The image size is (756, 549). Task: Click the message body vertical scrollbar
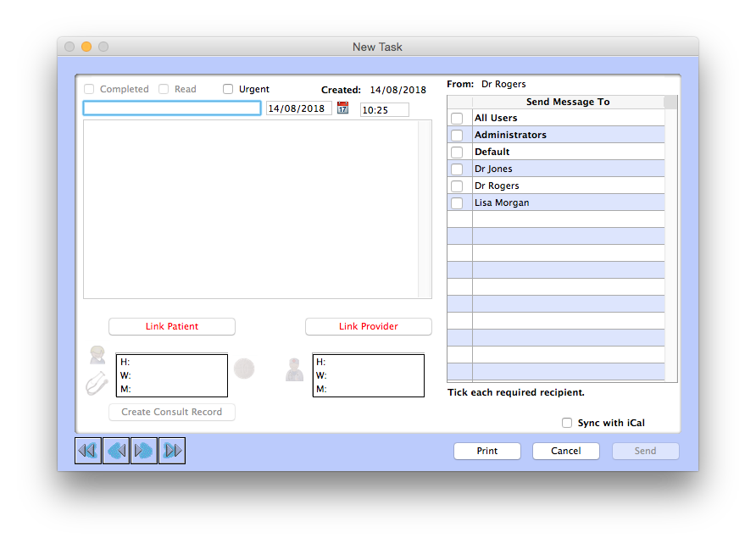(425, 209)
